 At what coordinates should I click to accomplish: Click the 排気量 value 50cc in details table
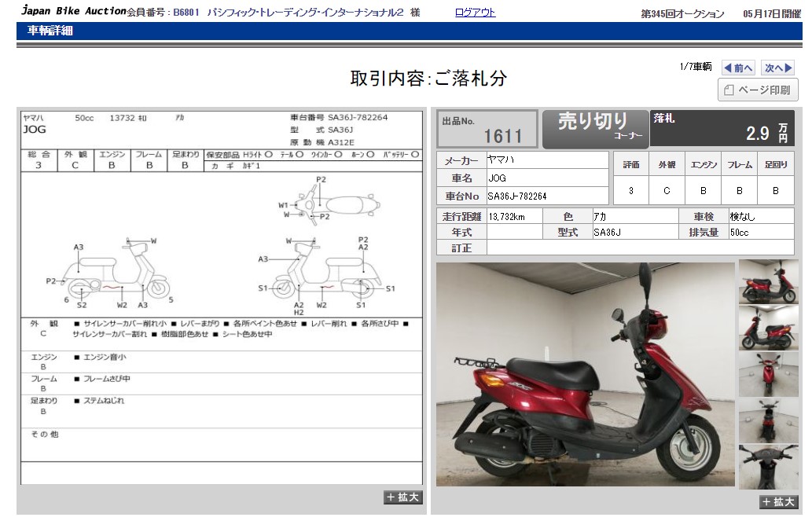[x=761, y=232]
